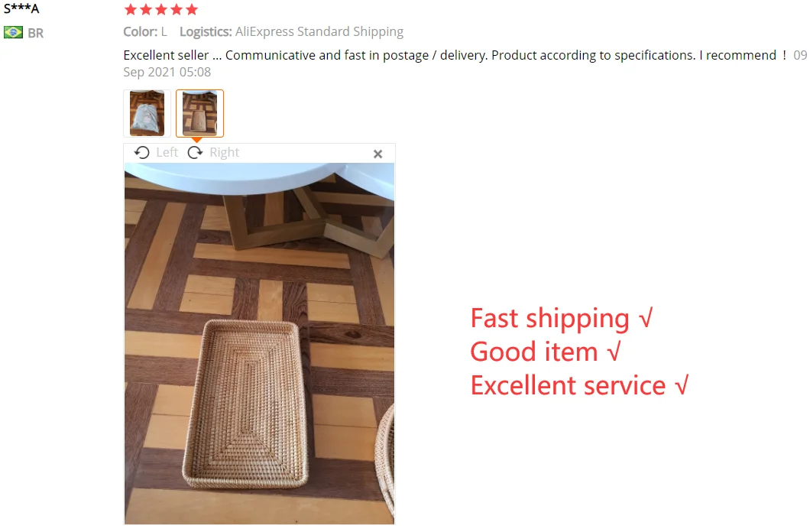Close the enlarged review photo viewer

[x=377, y=154]
